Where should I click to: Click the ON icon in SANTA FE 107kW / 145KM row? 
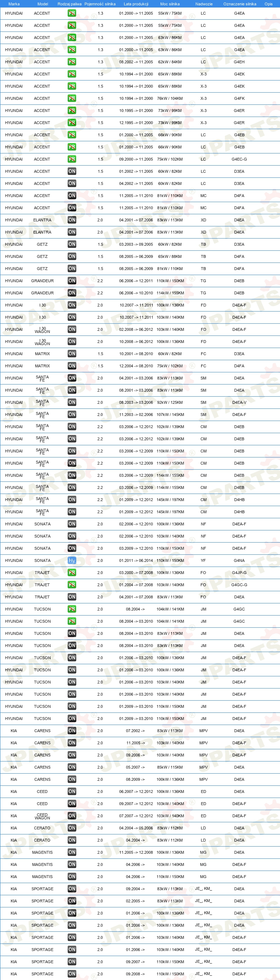coord(72,415)
